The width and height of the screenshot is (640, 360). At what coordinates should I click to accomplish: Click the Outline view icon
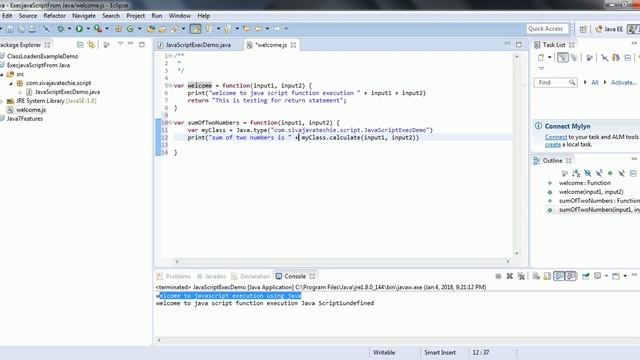(537, 160)
